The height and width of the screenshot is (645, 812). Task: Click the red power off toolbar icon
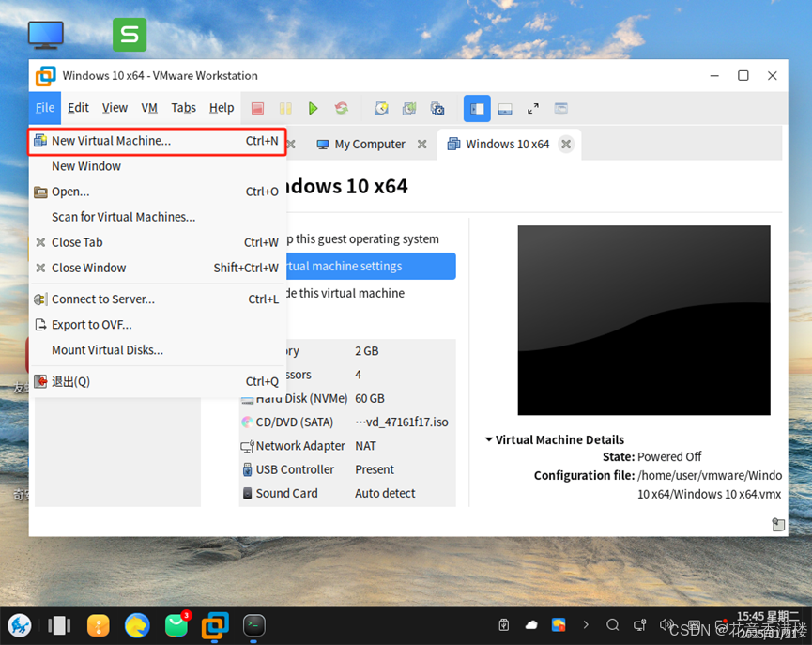point(257,108)
